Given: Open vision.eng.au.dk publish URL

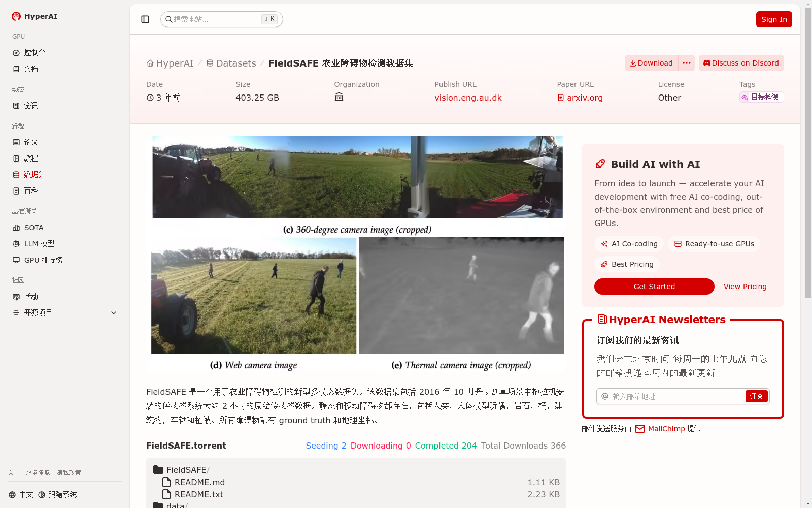Looking at the screenshot, I should [468, 98].
